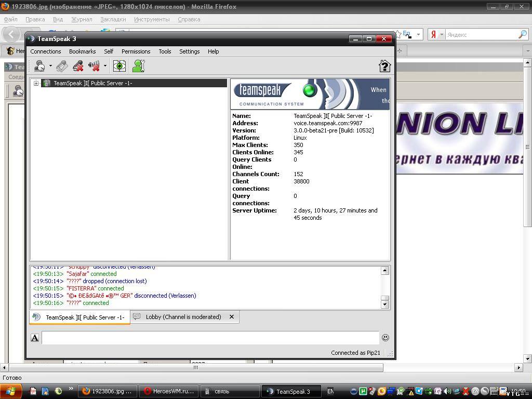532x399 pixels.
Task: Switch to the Lobby (Channel is moderated) tab
Action: [x=183, y=317]
